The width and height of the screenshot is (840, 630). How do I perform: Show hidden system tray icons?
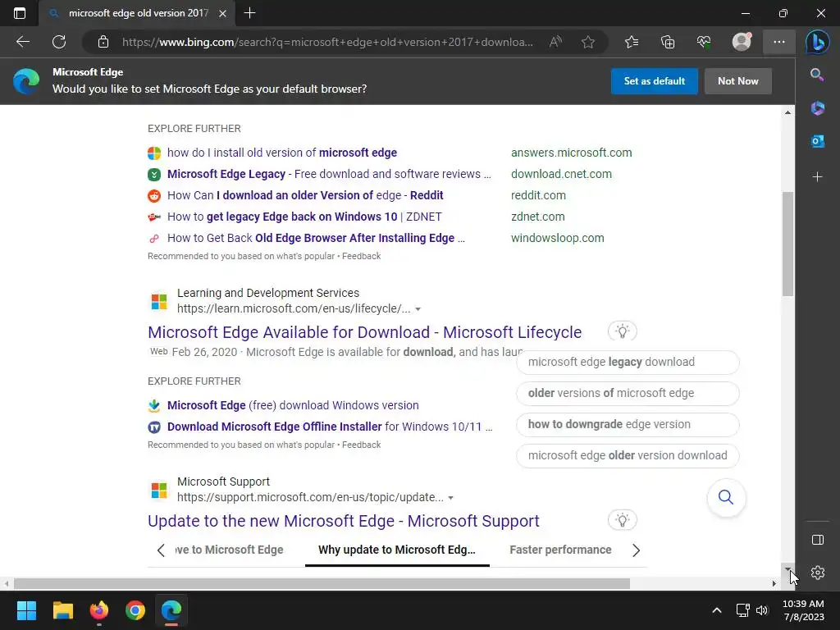tap(716, 610)
